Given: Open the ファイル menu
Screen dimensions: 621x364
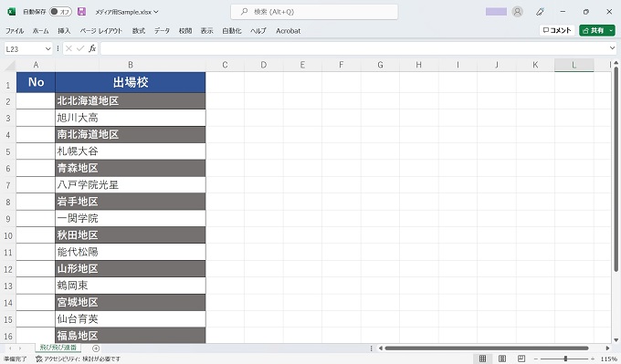Looking at the screenshot, I should click(15, 31).
